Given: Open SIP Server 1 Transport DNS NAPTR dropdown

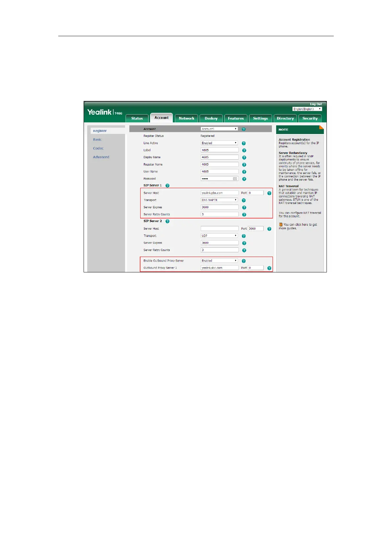Looking at the screenshot, I should [x=219, y=200].
